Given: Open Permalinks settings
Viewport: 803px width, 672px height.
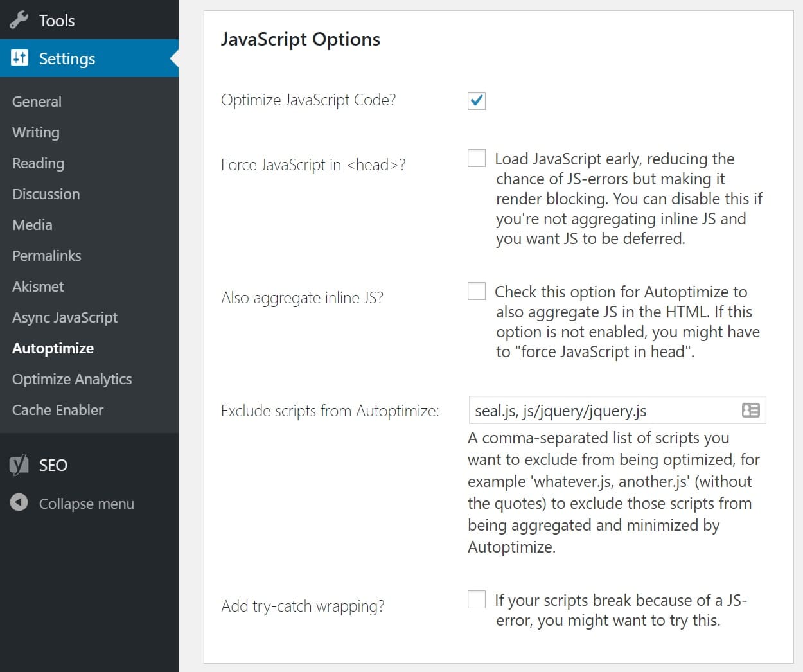Looking at the screenshot, I should click(x=46, y=256).
